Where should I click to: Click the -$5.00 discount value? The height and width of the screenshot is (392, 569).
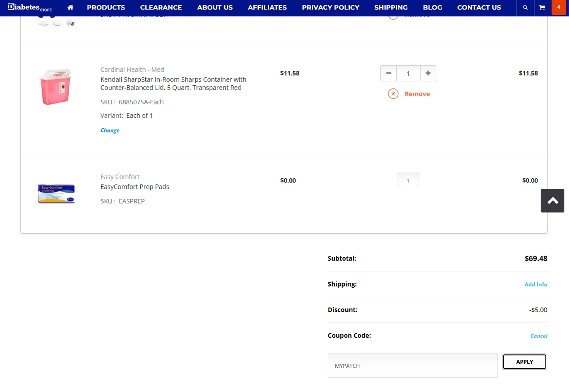(538, 310)
